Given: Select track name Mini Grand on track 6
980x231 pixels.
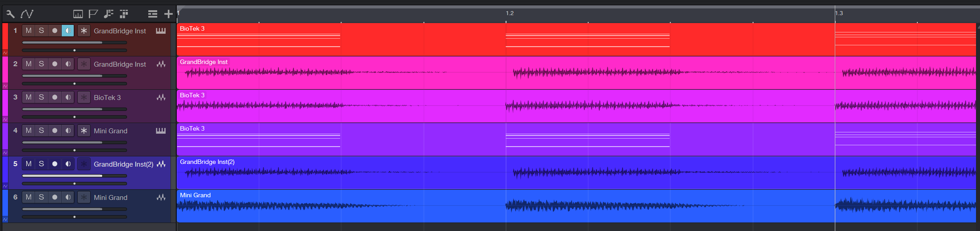Looking at the screenshot, I should tap(111, 197).
